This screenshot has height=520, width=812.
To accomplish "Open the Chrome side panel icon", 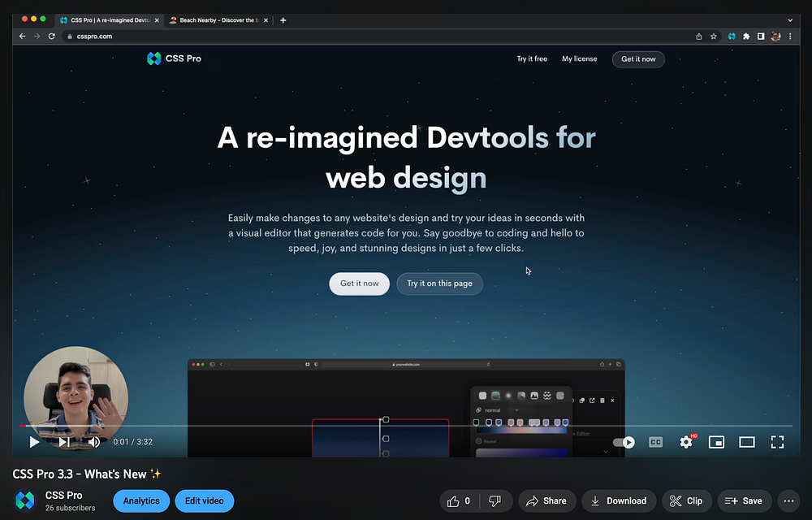I will (761, 37).
